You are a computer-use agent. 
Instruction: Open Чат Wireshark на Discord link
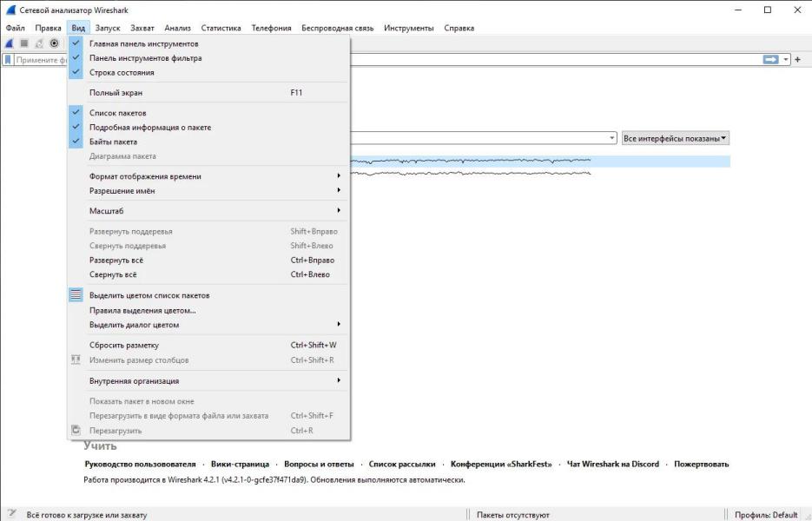(x=613, y=464)
